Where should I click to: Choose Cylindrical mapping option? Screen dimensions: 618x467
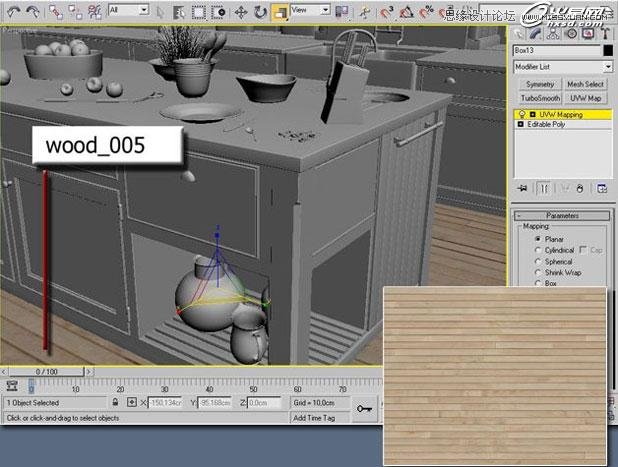point(538,251)
